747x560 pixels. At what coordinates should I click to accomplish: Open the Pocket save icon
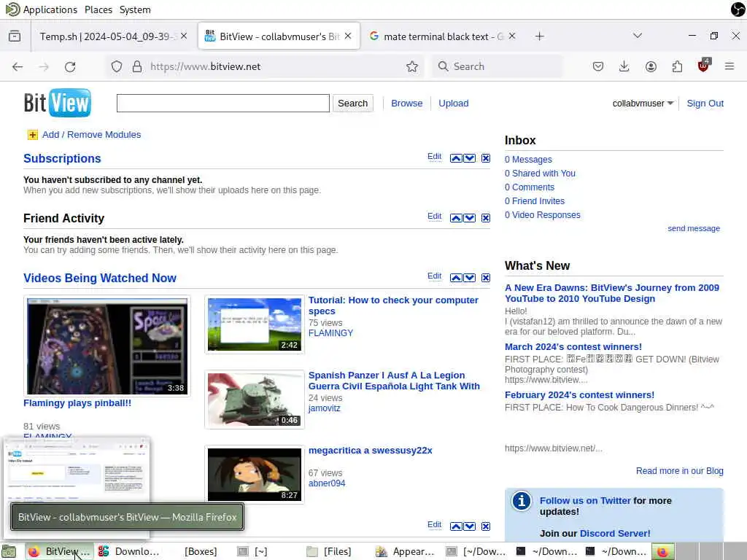(598, 66)
